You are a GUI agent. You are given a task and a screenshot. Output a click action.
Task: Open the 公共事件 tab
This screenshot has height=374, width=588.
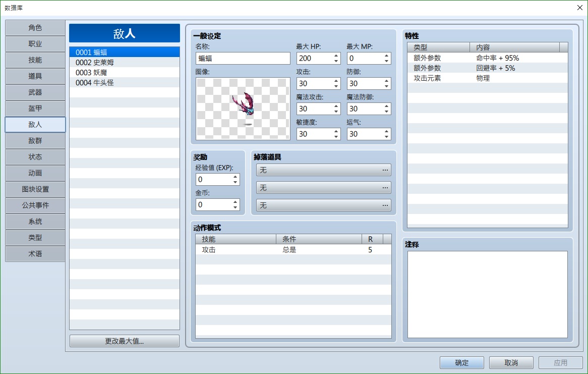[x=35, y=205]
